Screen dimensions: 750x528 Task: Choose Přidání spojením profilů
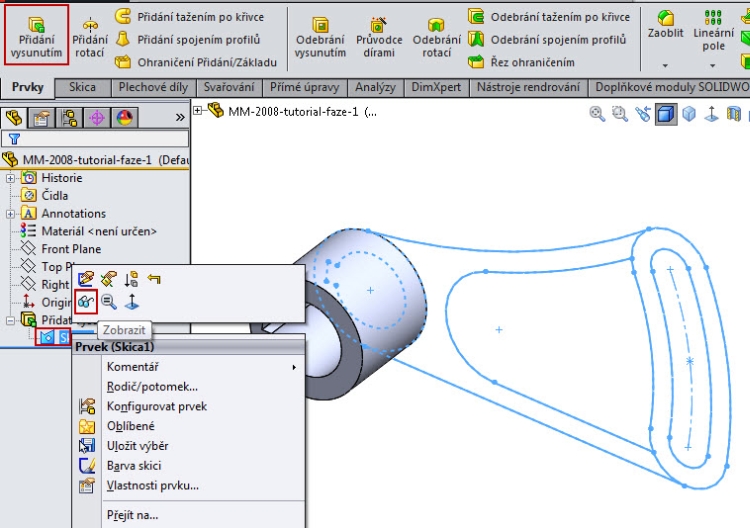(x=188, y=39)
